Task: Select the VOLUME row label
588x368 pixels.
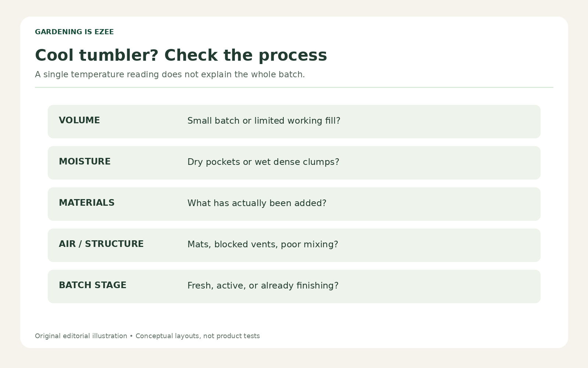Action: click(79, 120)
